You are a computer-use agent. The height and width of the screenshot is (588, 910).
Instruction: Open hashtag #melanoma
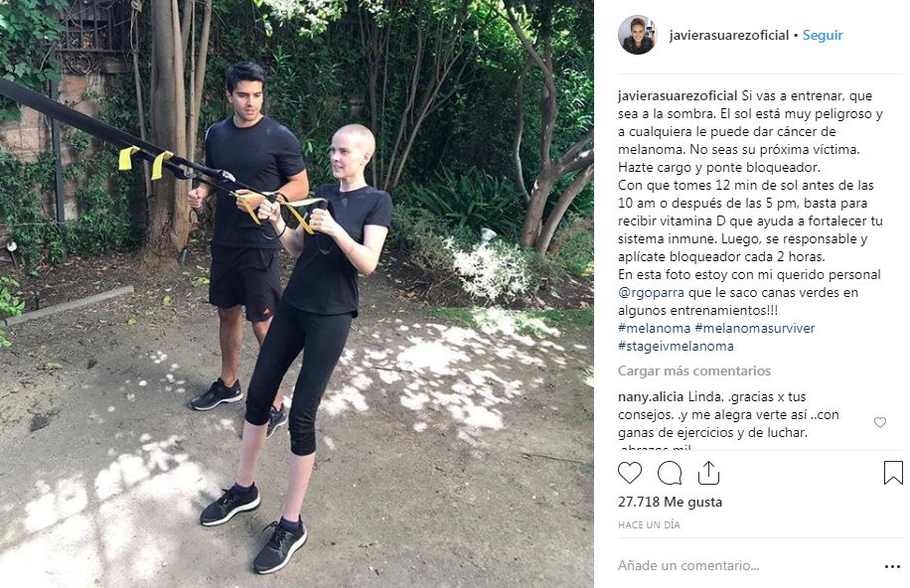[x=654, y=328]
